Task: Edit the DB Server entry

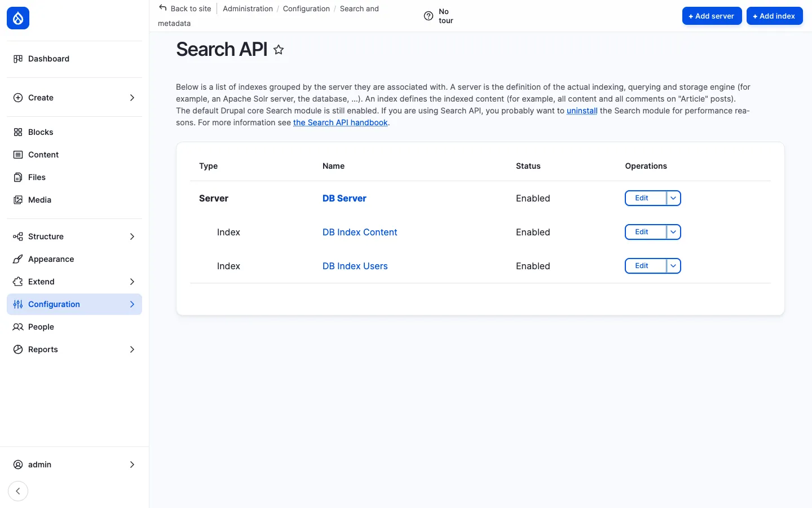Action: coord(646,198)
